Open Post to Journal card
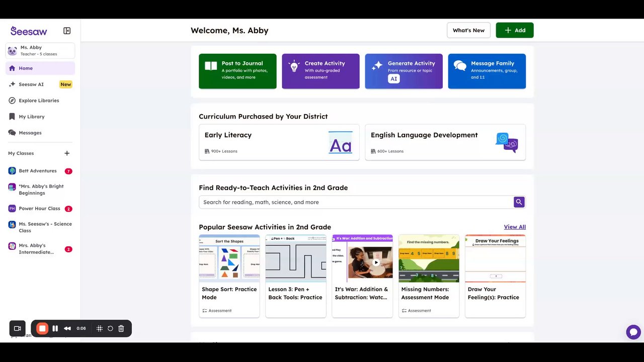644x362 pixels. point(237,71)
